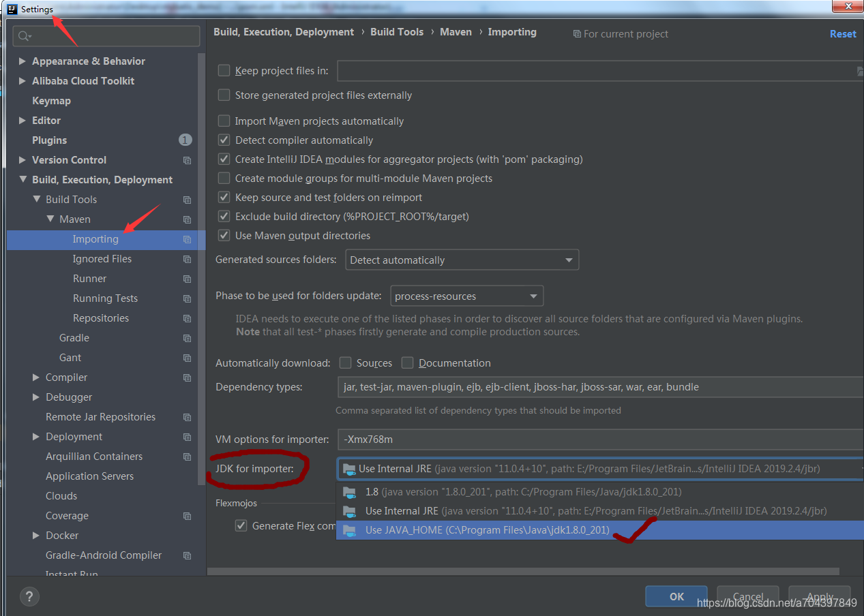This screenshot has height=616, width=864.
Task: Click the Plugins update count badge
Action: (185, 140)
